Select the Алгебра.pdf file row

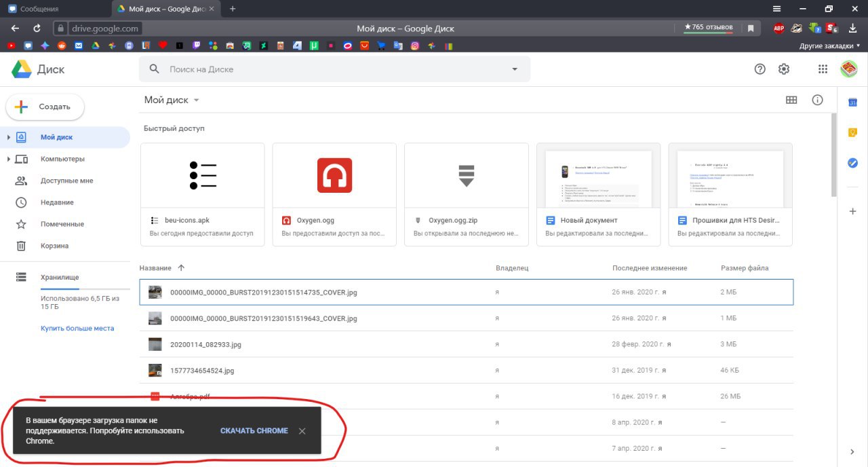point(466,396)
